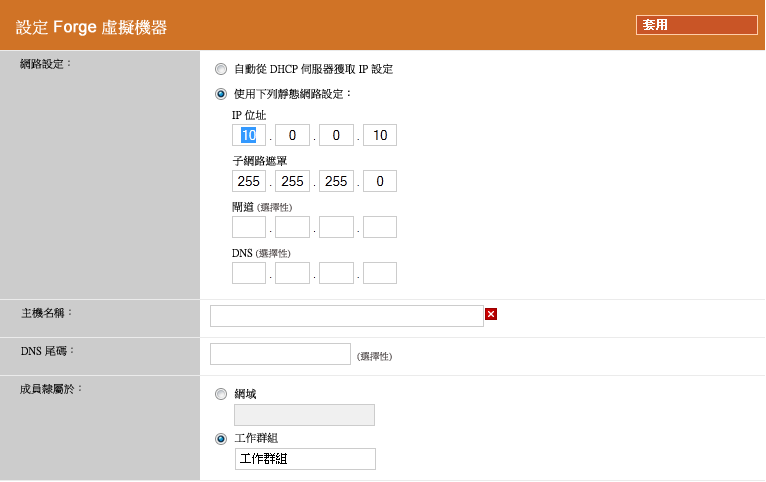This screenshot has width=766, height=482.
Task: Click the red error icon beside hostname field
Action: click(x=491, y=314)
